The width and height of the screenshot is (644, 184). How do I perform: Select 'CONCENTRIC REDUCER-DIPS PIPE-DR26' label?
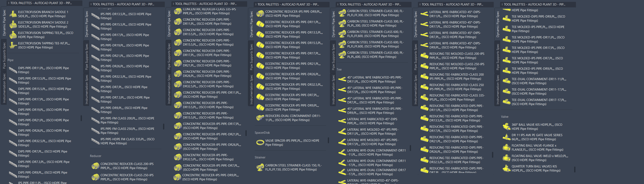click(207, 74)
